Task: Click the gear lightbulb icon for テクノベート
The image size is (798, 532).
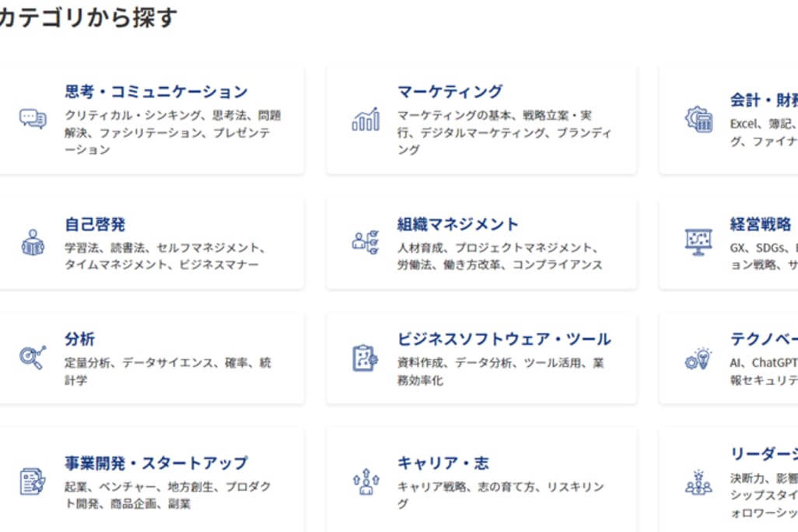Action: 698,358
